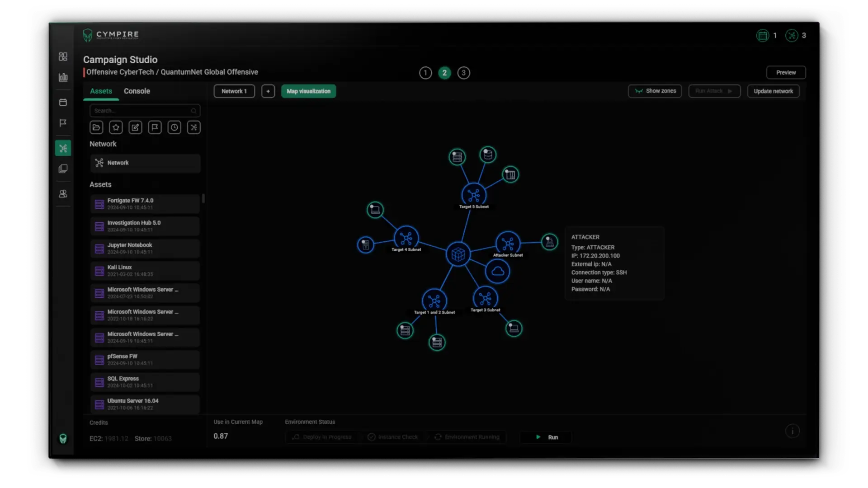Click the Cympire logo at top

[111, 35]
